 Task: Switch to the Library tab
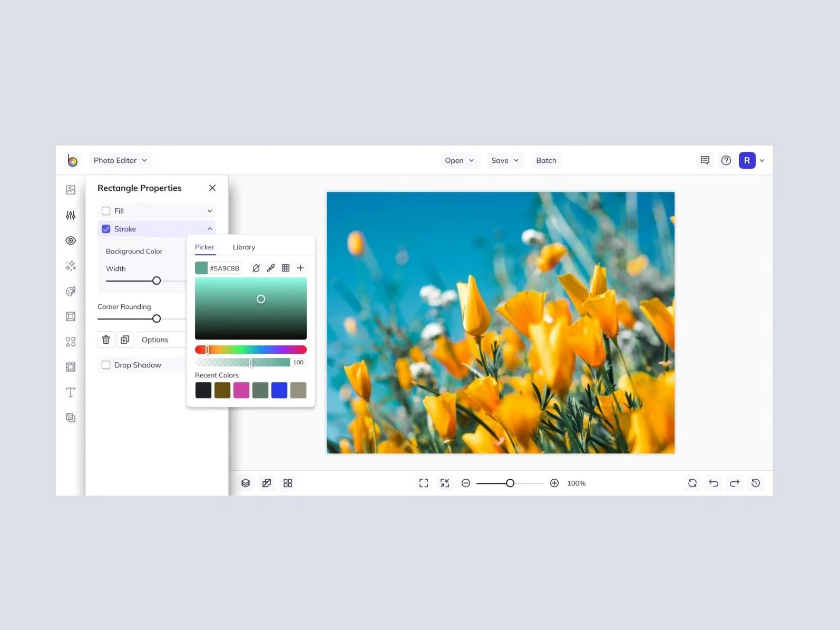pos(244,247)
